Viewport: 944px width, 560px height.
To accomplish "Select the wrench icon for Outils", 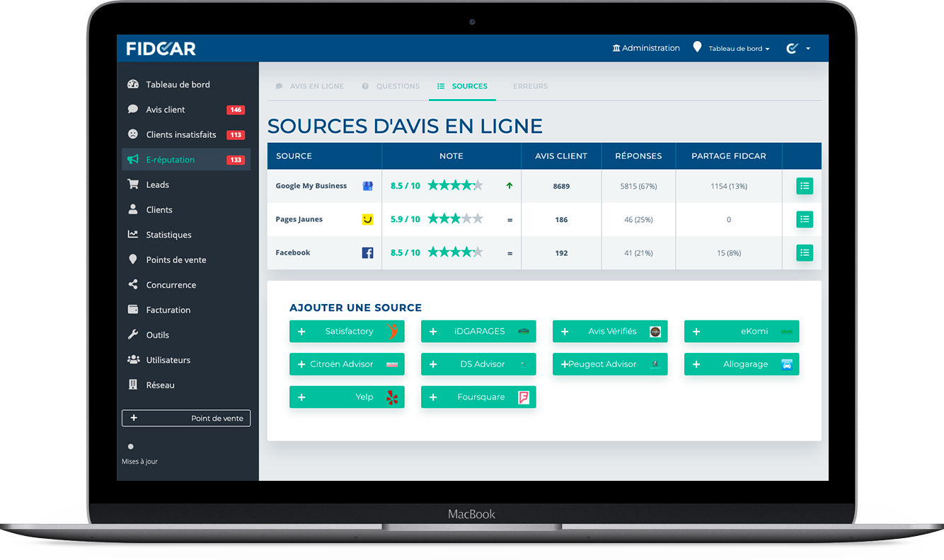I will (x=133, y=334).
